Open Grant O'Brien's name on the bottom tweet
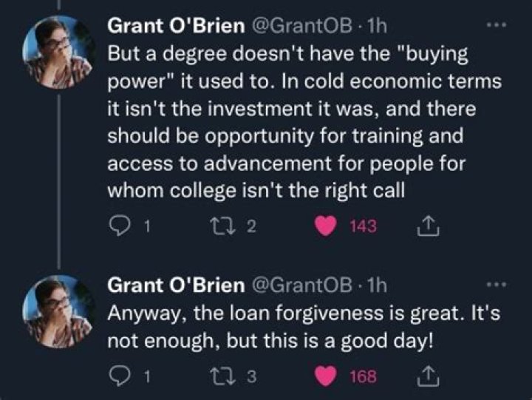Image resolution: width=532 pixels, height=400 pixels. coord(175,285)
